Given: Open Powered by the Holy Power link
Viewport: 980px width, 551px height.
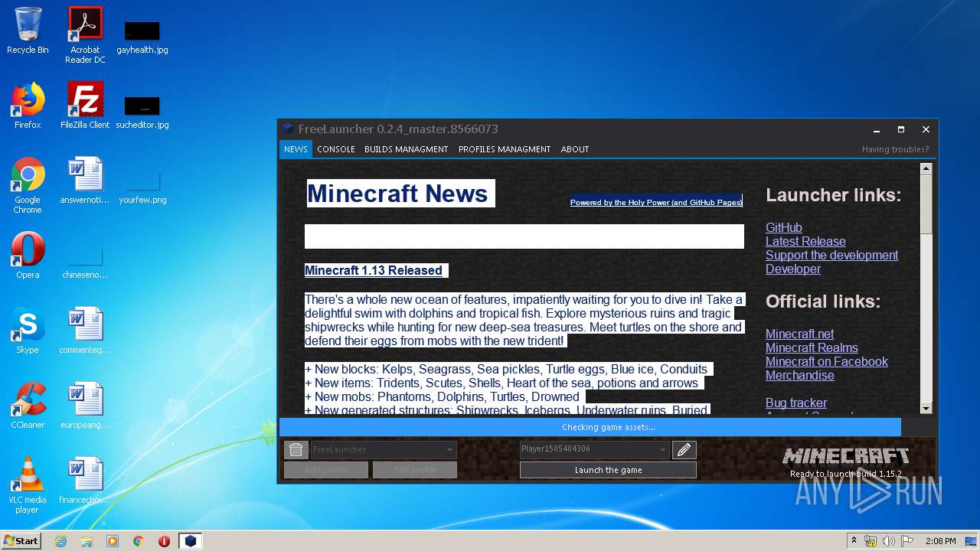Looking at the screenshot, I should click(656, 202).
